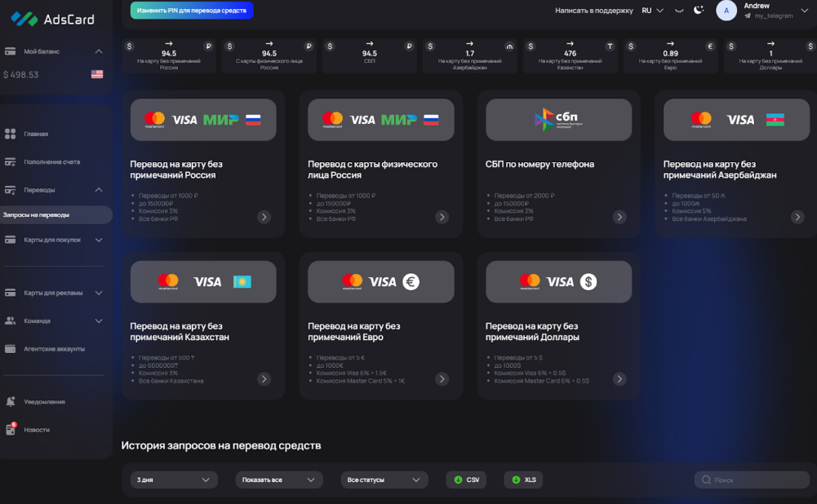Toggle balance visibility with the eye icon
The image size is (817, 504).
[x=676, y=11]
